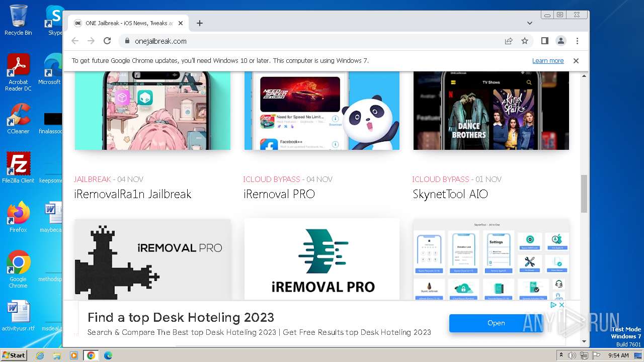Click the pink anime phone thumbnail
The width and height of the screenshot is (644, 362).
pyautogui.click(x=152, y=111)
